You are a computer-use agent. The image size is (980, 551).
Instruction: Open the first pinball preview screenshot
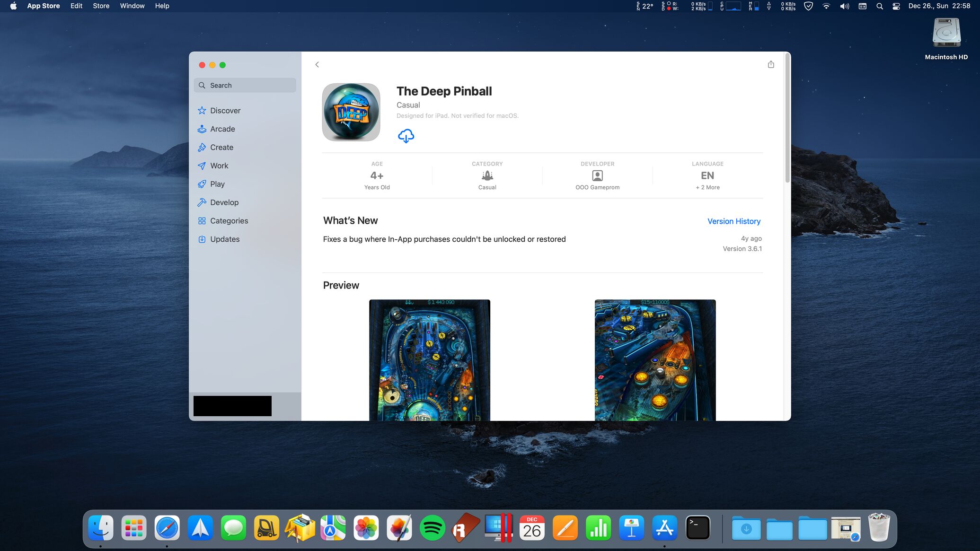(x=429, y=359)
